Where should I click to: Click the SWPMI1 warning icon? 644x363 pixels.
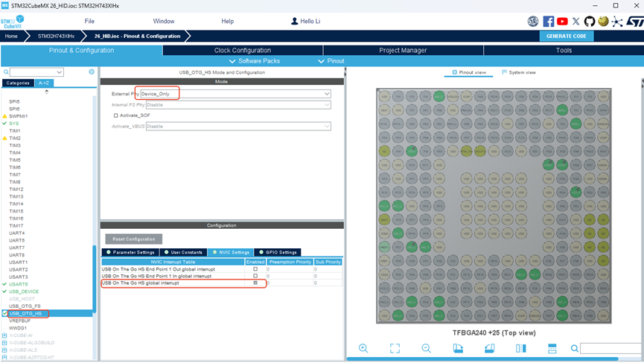[4, 116]
